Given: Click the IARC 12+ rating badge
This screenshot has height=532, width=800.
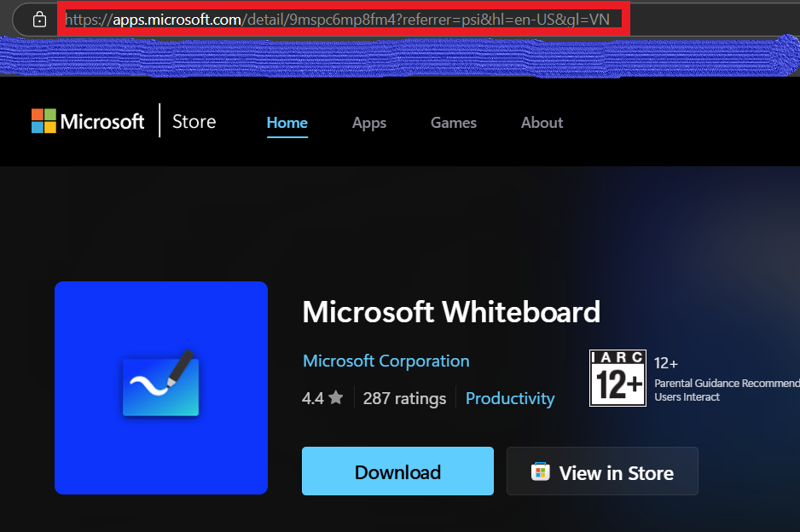Looking at the screenshot, I should (617, 378).
